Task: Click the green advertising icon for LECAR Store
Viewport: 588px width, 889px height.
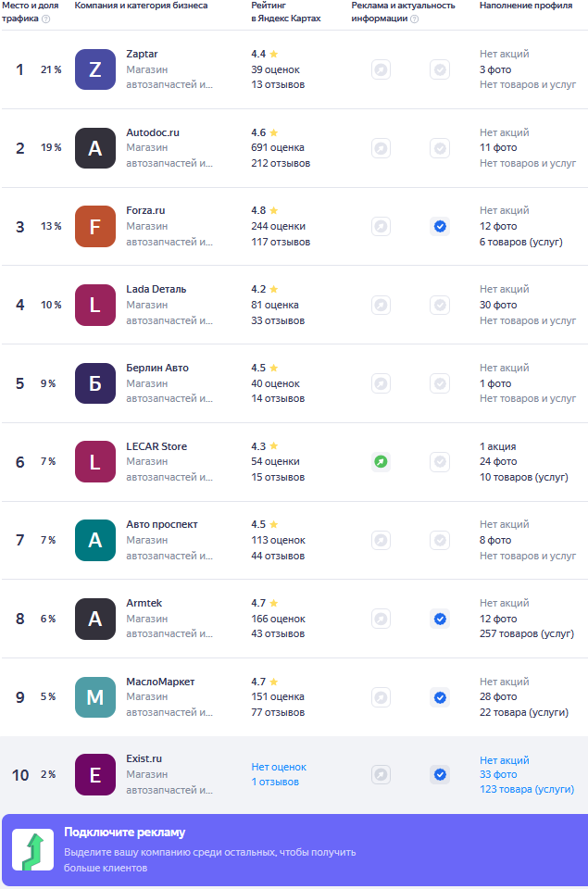Action: (381, 461)
